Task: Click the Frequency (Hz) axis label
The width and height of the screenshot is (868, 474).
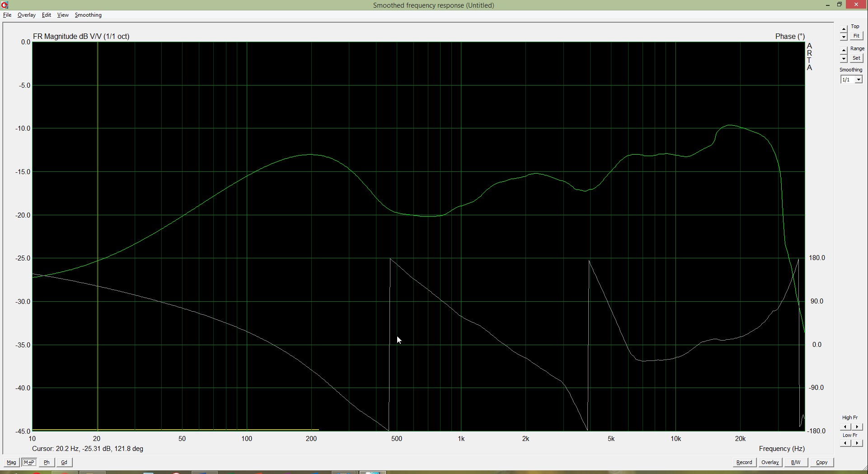Action: click(x=782, y=449)
